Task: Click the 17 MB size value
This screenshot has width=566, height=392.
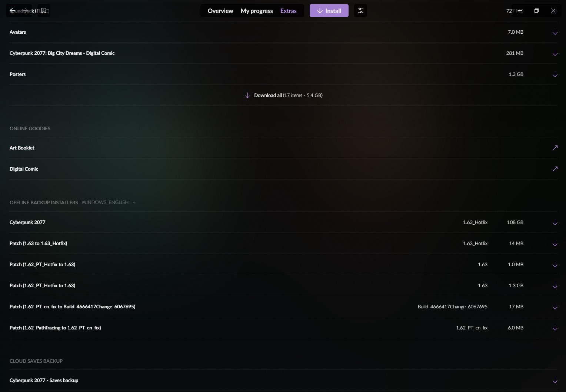Action: (516, 307)
